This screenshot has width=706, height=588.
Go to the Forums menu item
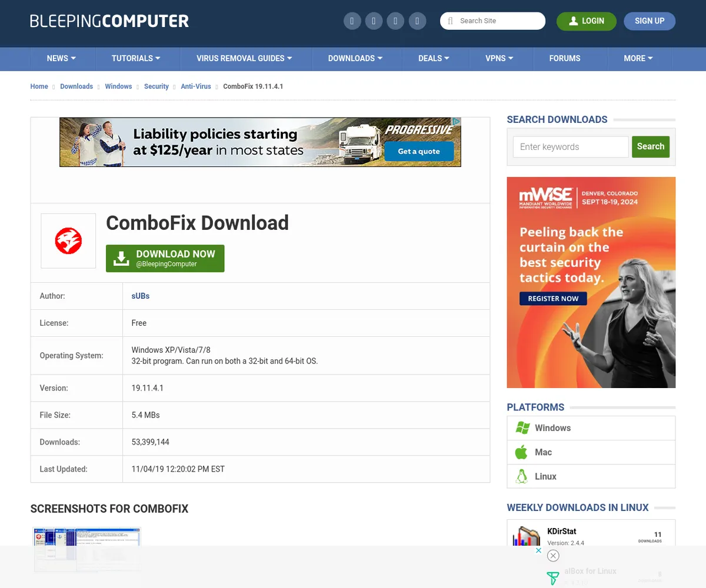(x=565, y=58)
